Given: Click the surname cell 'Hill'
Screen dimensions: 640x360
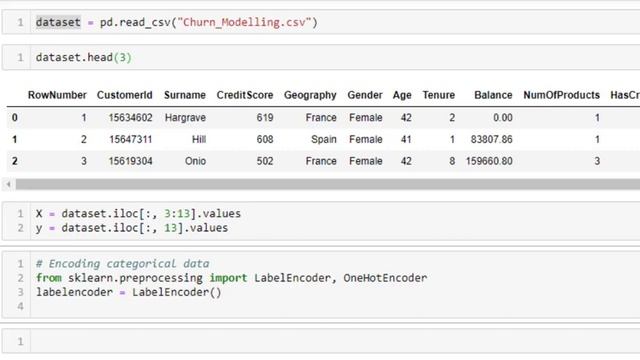Looking at the screenshot, I should (199, 140).
